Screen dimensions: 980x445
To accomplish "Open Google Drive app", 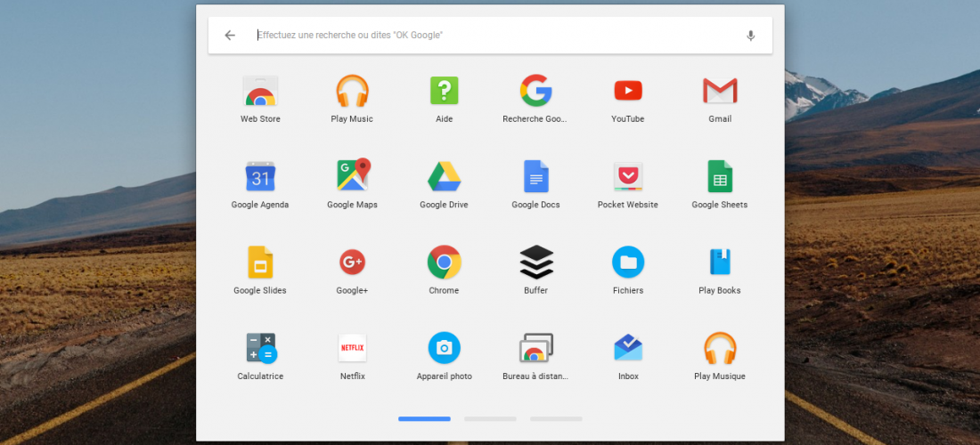I will point(444,176).
